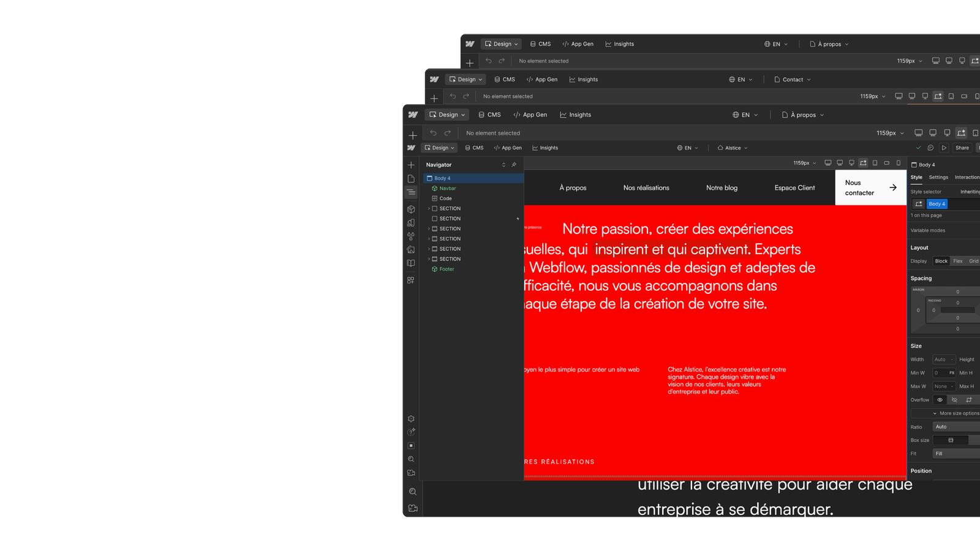980x551 pixels.
Task: Select the Box size border-box icon option
Action: [951, 440]
